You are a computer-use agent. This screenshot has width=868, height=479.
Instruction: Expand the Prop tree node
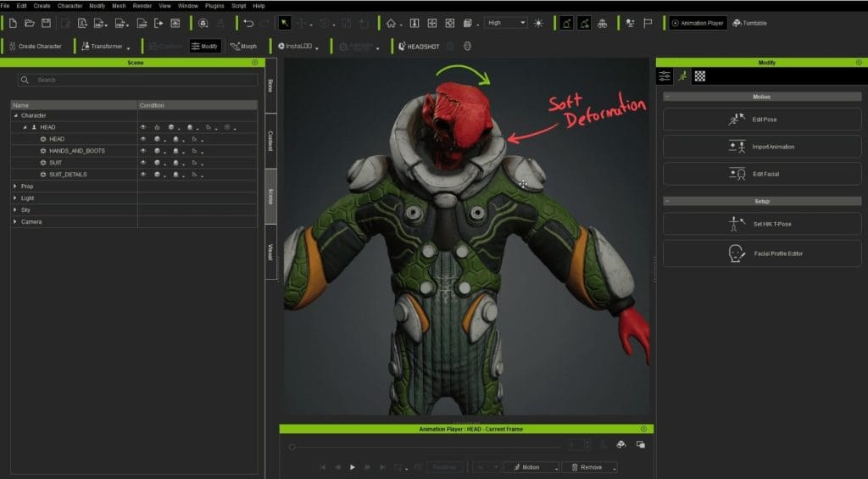click(15, 187)
